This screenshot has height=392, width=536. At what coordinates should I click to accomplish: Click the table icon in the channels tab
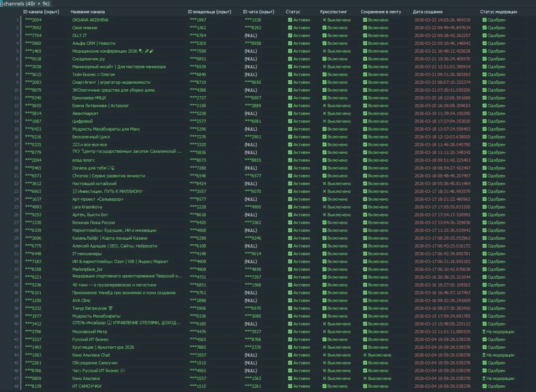2,4
